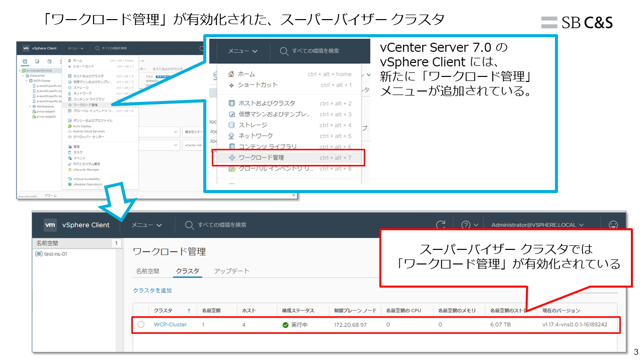Click the Hosts and Clusters inventory icon in the small screenshot
The height and width of the screenshot is (362, 644).
pyautogui.click(x=25, y=61)
